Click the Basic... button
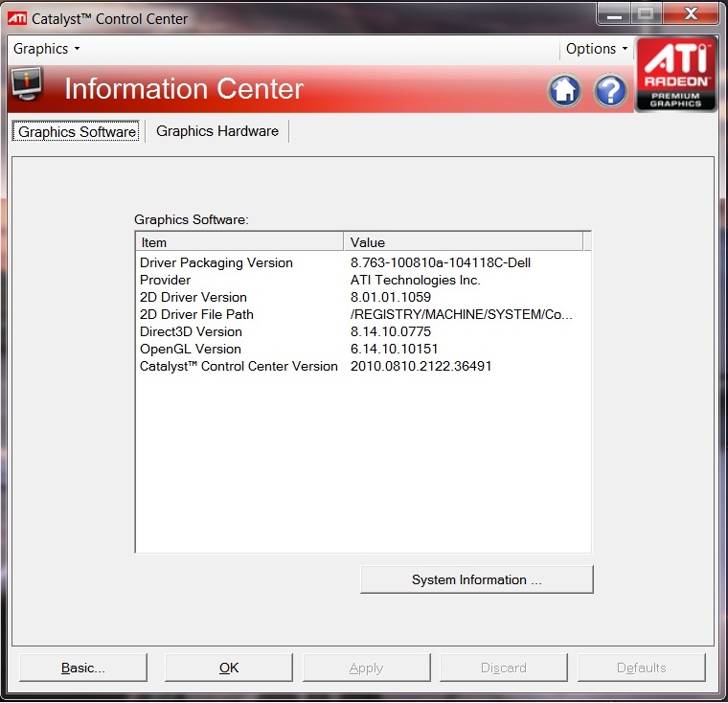 [x=83, y=668]
